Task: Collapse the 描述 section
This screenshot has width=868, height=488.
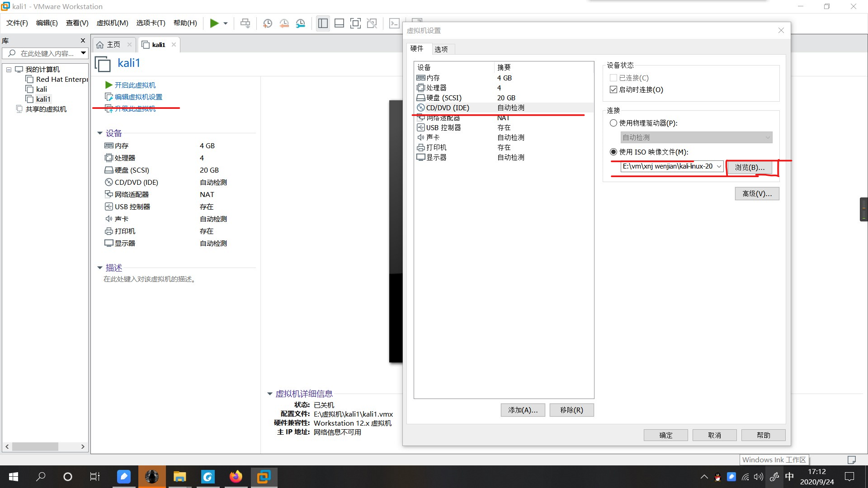Action: coord(100,268)
